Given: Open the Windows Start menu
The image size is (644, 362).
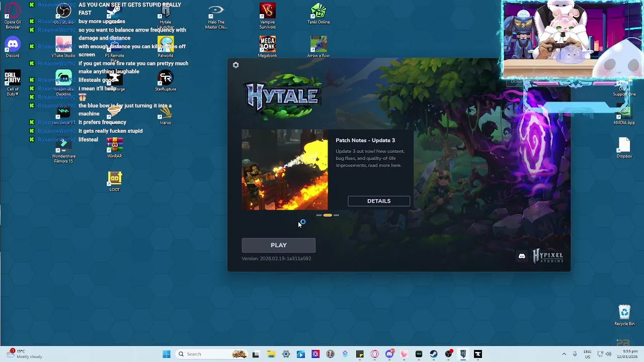Looking at the screenshot, I should [x=167, y=354].
